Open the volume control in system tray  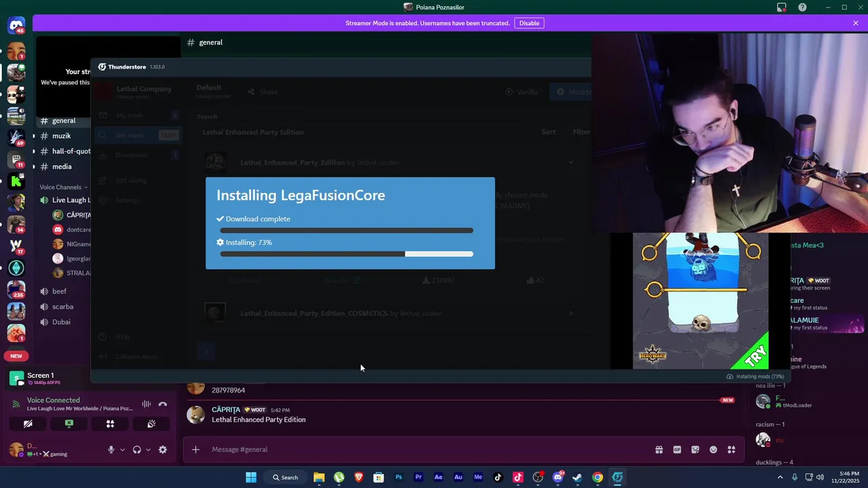point(820,477)
